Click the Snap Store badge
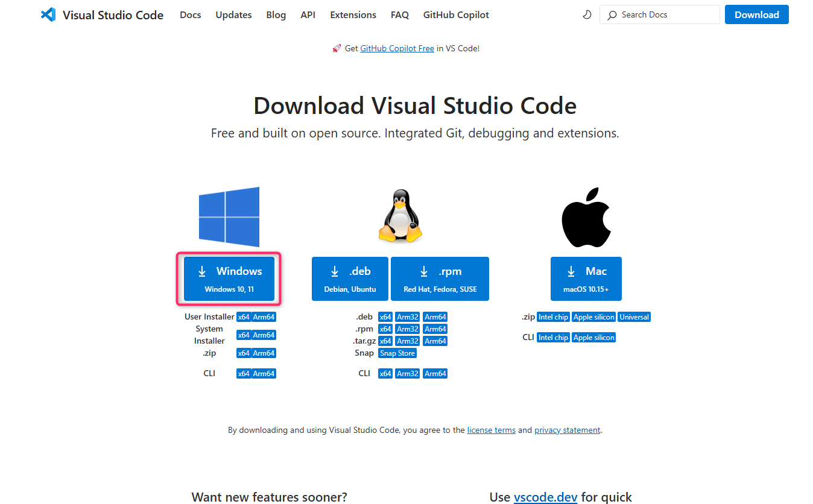Image resolution: width=813 pixels, height=504 pixels. (397, 353)
